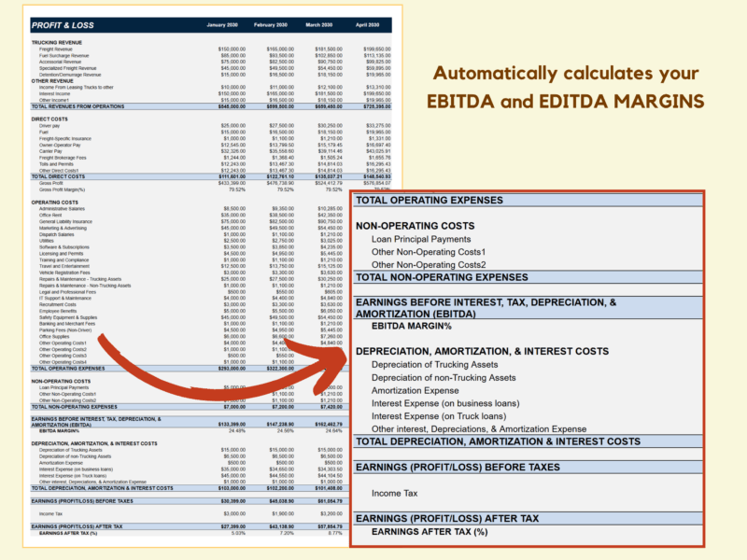Click the headline text Automatically calculates your
The height and width of the screenshot is (560, 747).
coord(566,74)
